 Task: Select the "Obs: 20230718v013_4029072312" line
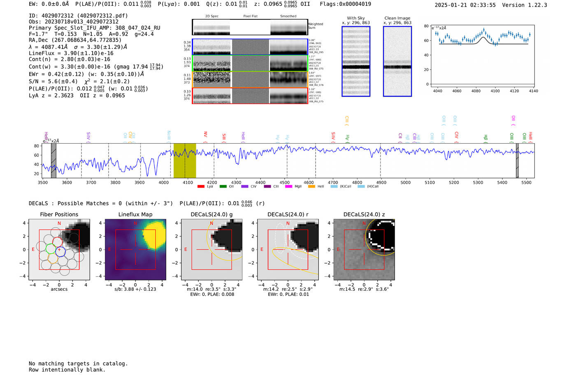tap(74, 22)
